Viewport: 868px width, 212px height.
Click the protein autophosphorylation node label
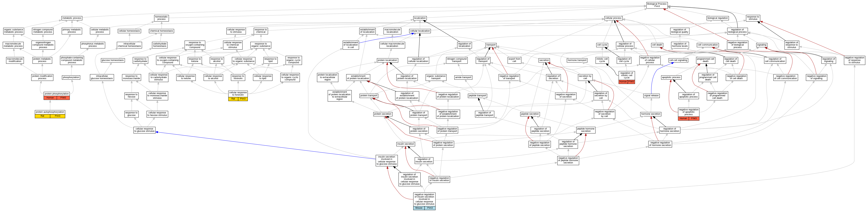coord(50,112)
